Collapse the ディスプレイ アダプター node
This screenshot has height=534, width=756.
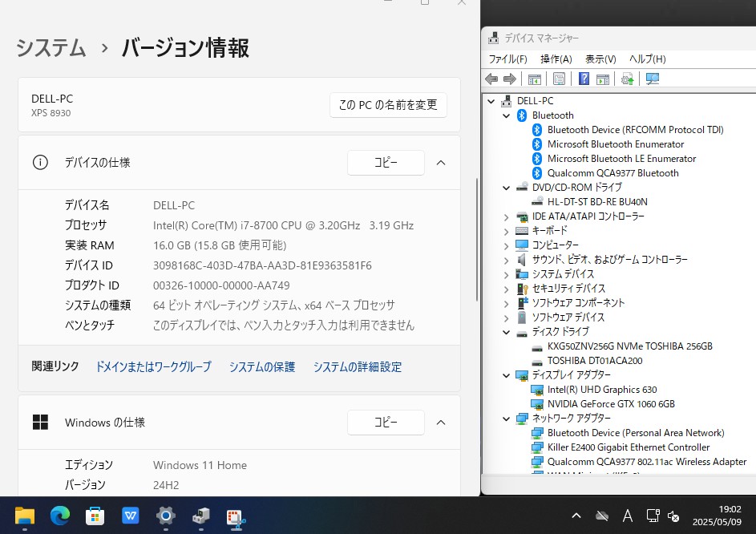coord(506,375)
